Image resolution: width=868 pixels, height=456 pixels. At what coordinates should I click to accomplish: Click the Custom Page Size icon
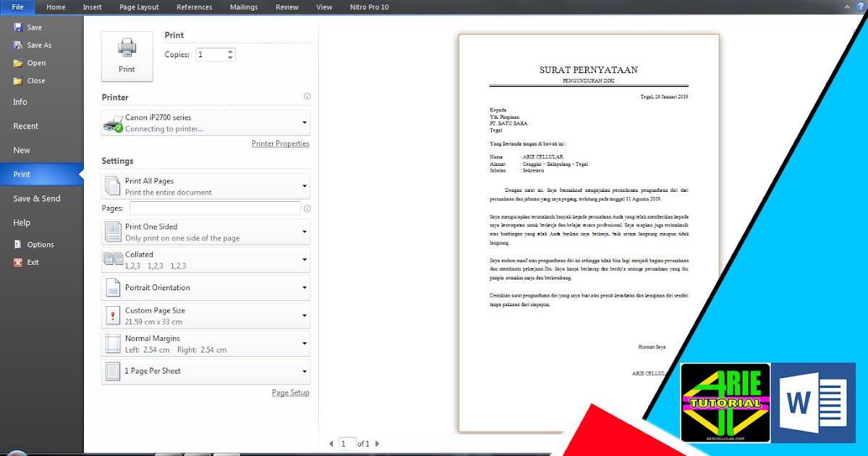(113, 316)
